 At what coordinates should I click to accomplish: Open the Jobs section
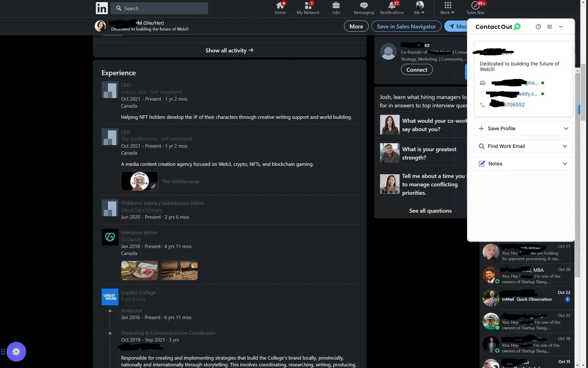[x=336, y=8]
